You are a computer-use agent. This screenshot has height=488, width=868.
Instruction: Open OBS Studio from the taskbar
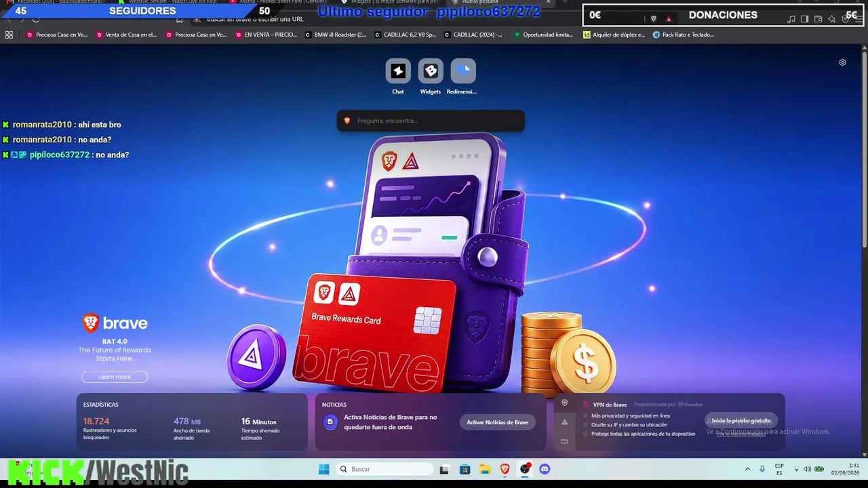[525, 469]
